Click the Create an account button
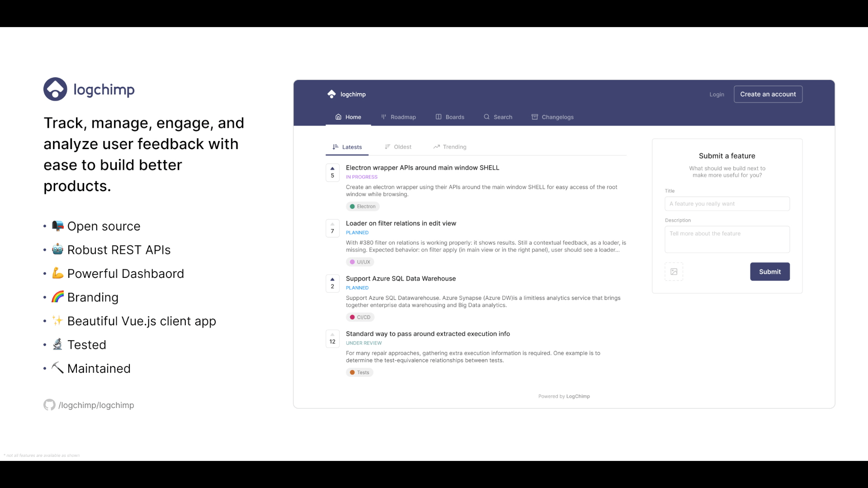 768,94
